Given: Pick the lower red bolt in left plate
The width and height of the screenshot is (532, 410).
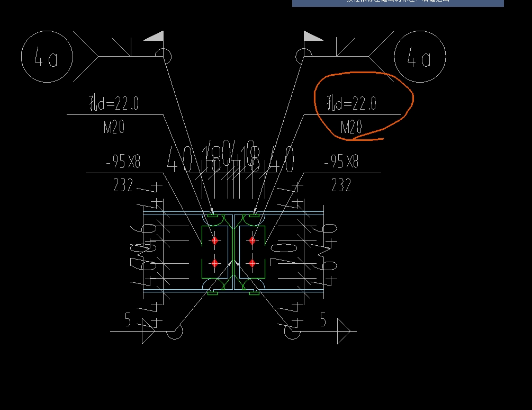Looking at the screenshot, I should [x=215, y=263].
